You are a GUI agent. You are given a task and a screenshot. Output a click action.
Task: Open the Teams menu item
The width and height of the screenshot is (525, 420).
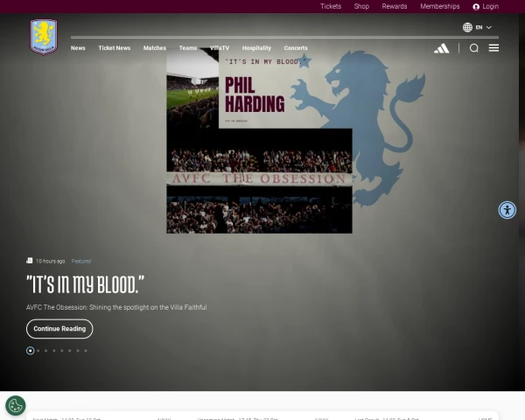[x=188, y=48]
